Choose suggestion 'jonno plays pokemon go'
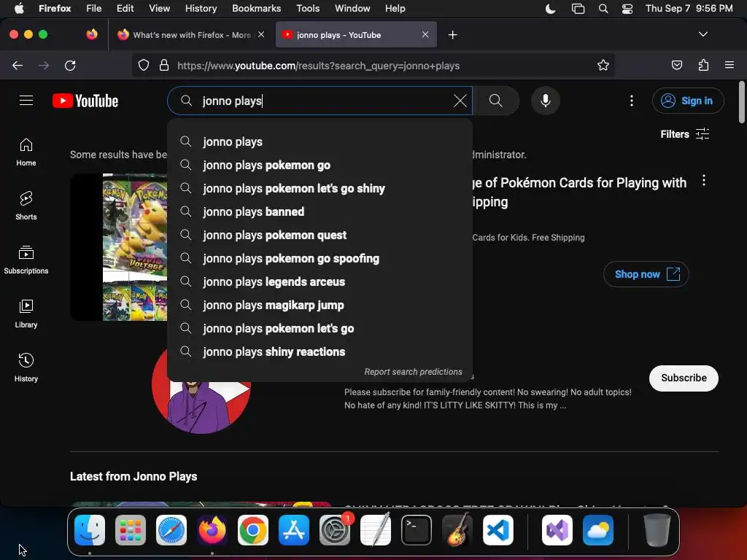 320,166
